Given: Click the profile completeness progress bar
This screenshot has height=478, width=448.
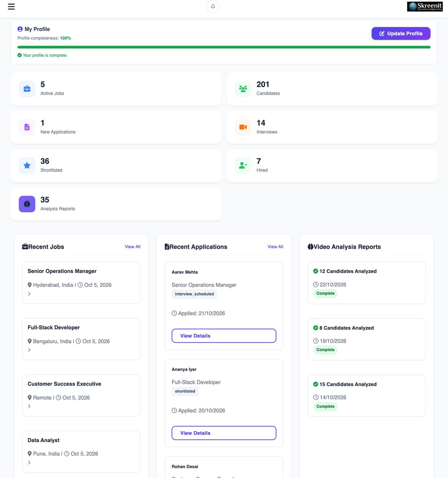Looking at the screenshot, I should [224, 47].
